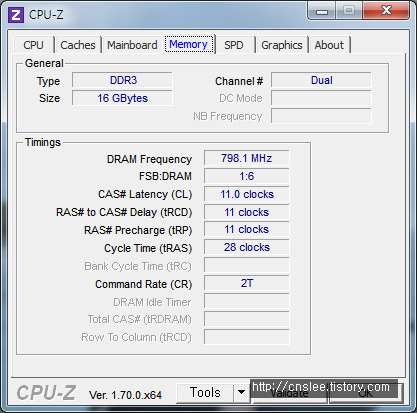Click the version text Ver. 1.70.0.x64
Screen dimensions: 417x413
(x=125, y=395)
